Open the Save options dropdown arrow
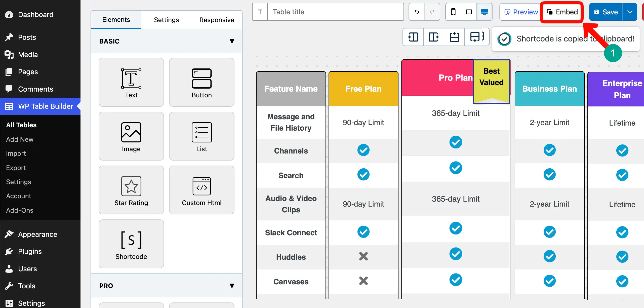The width and height of the screenshot is (644, 308). [x=630, y=12]
